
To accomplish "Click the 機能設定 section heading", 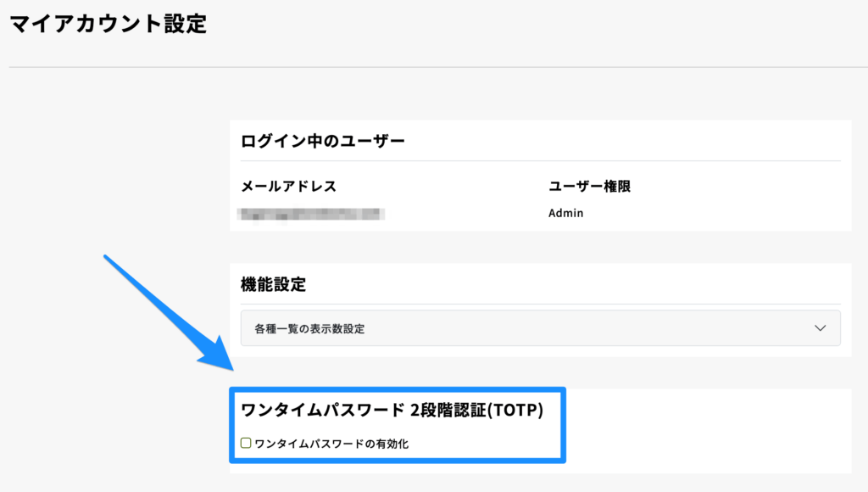I will point(273,284).
